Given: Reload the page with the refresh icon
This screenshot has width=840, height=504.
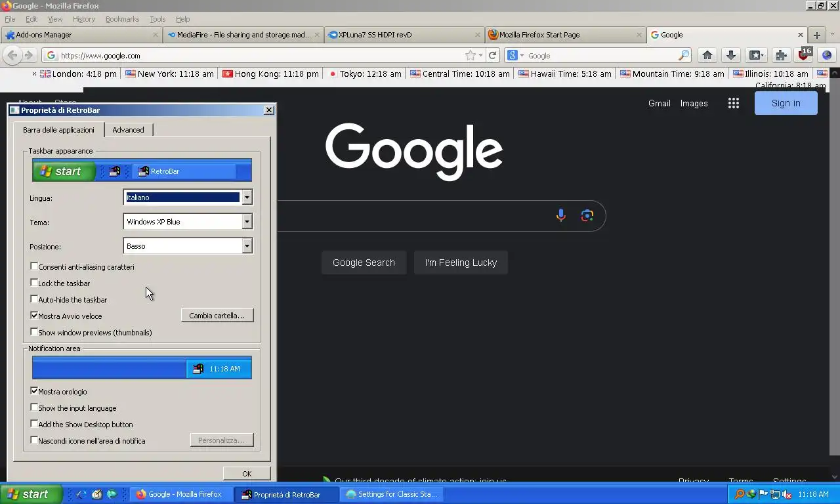Looking at the screenshot, I should click(x=493, y=56).
